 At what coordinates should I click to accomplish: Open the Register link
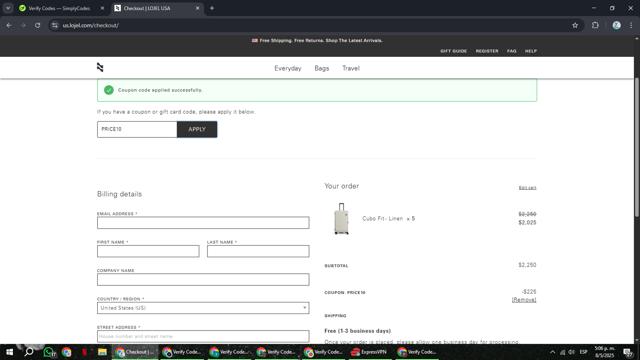coord(487,51)
